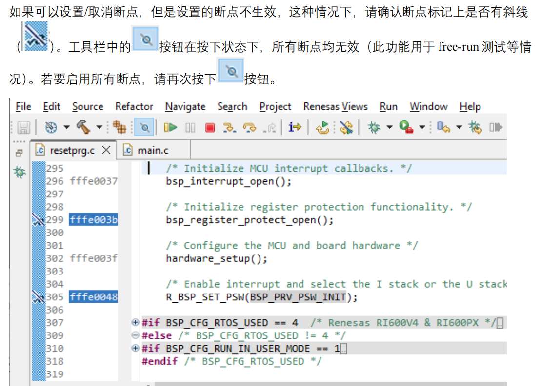Click the crossed yellow arrows icon
540x392 pixels.
click(346, 128)
